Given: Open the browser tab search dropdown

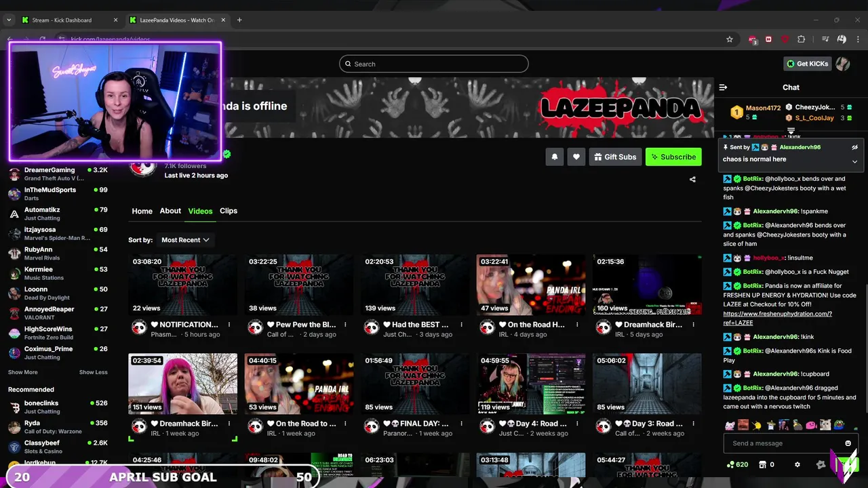Looking at the screenshot, I should [9, 20].
